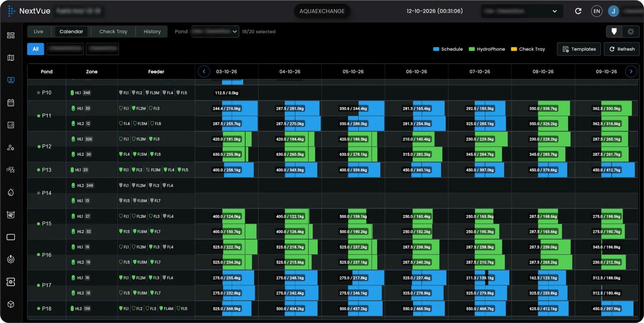644x323 pixels.
Task: Open the Templates button
Action: 579,49
